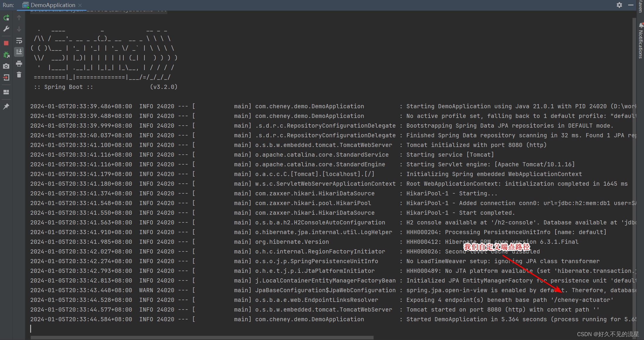This screenshot has width=644, height=340.
Task: Rerun DemoApplication with the green rerun icon
Action: 6,18
